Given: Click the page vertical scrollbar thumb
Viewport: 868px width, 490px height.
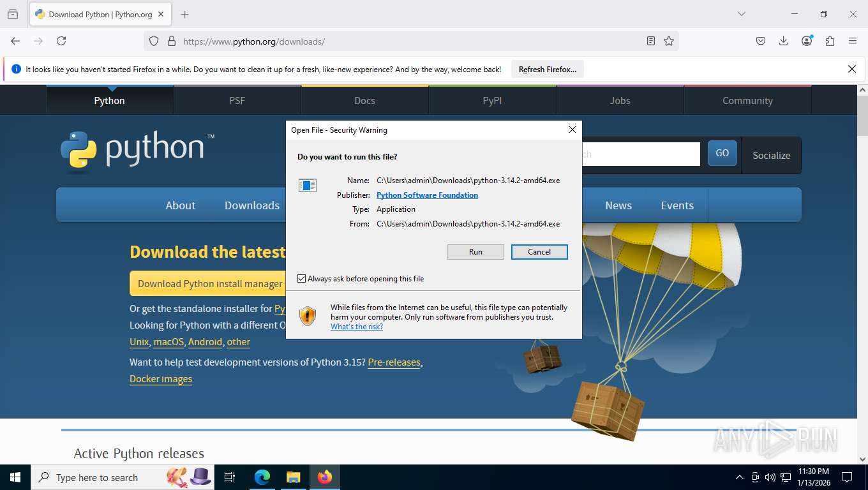Looking at the screenshot, I should coord(862,115).
